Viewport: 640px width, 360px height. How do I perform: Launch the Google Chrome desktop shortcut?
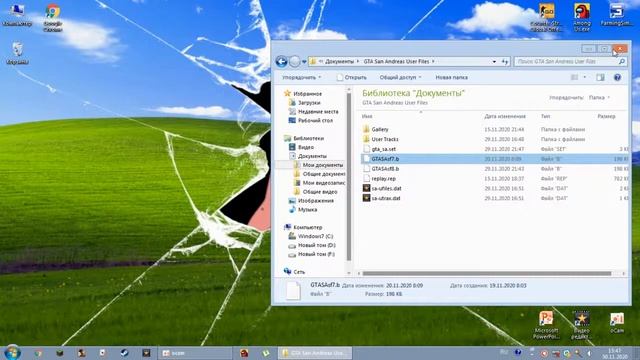coord(53,18)
